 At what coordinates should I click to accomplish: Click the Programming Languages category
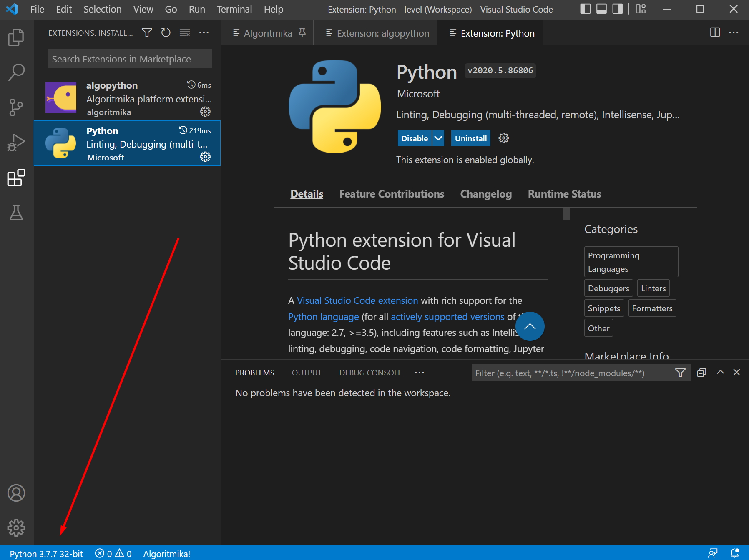click(x=631, y=262)
